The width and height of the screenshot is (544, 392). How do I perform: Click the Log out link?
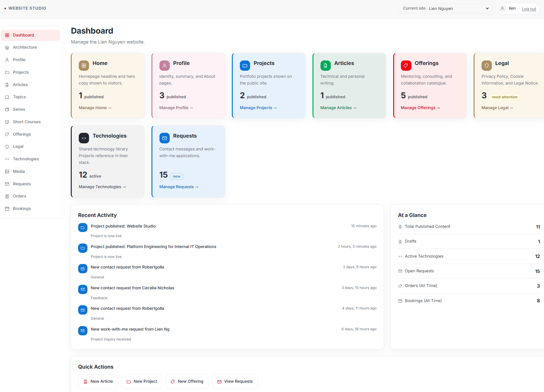click(x=529, y=9)
